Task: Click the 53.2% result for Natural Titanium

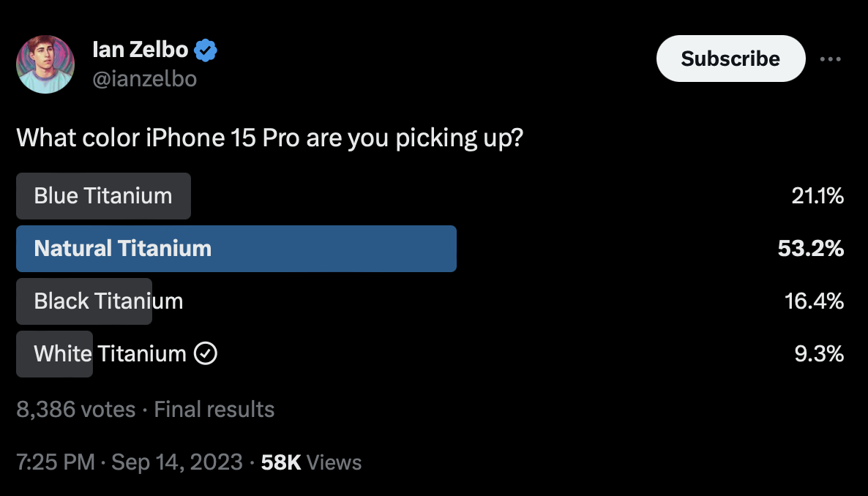Action: [810, 249]
